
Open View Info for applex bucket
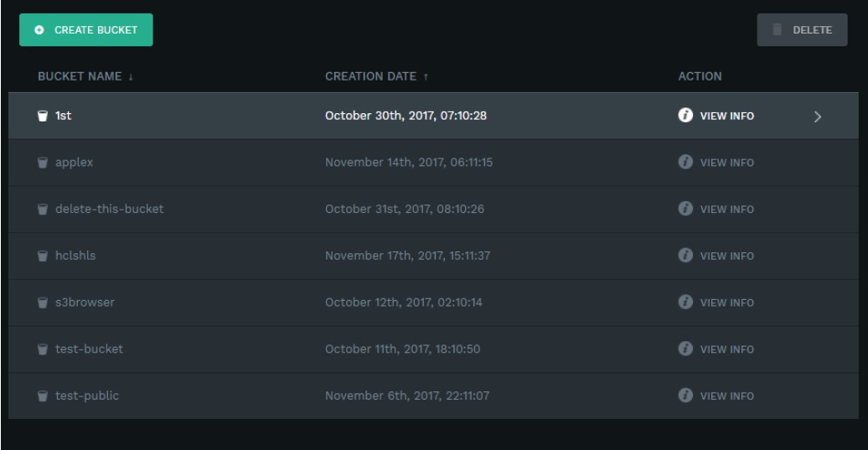point(726,163)
